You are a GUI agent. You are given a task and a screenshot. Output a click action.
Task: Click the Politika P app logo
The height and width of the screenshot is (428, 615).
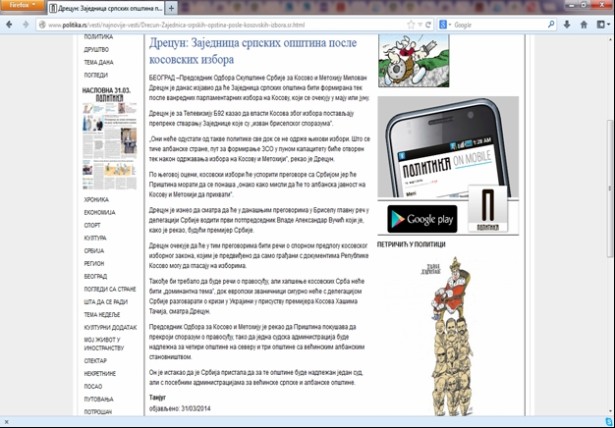coord(488,209)
